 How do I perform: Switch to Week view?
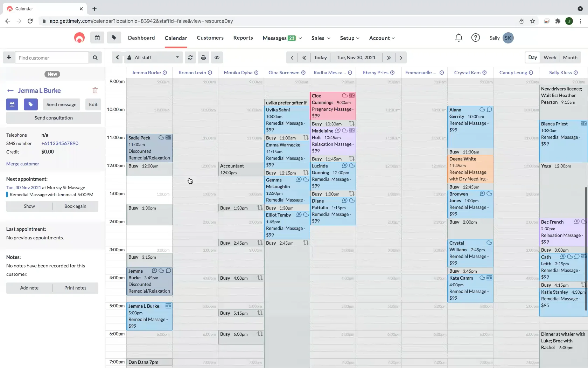[549, 57]
